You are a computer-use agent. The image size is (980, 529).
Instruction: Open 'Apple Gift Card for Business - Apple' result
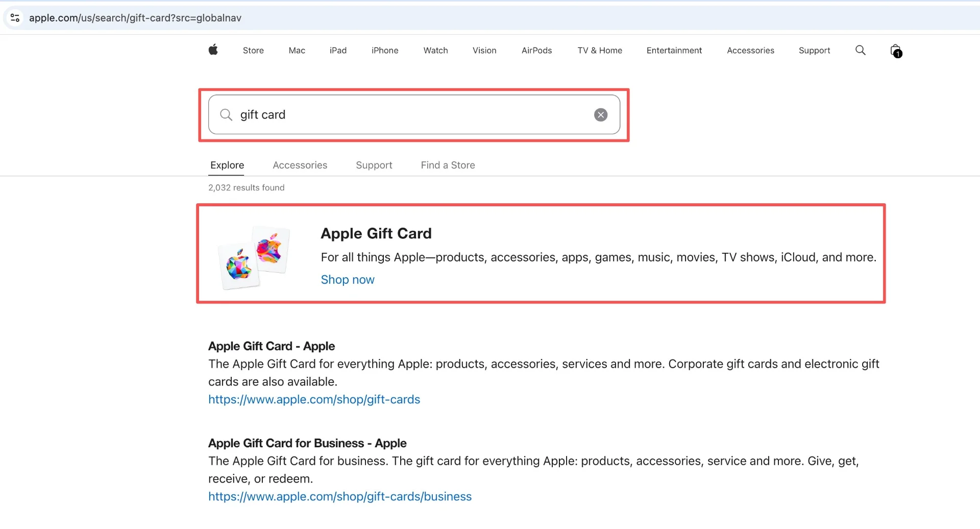307,443
